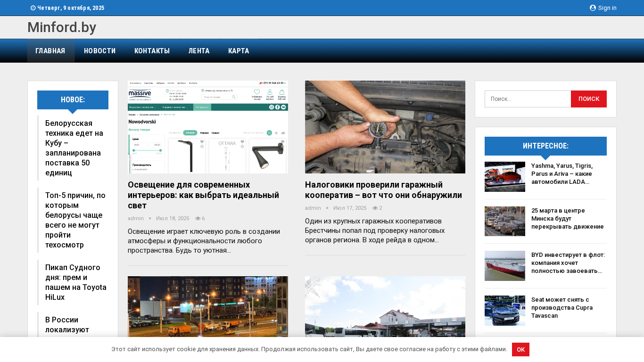The width and height of the screenshot is (644, 362).
Task: Read the Seat Cupra Tavascan article
Action: [561, 307]
